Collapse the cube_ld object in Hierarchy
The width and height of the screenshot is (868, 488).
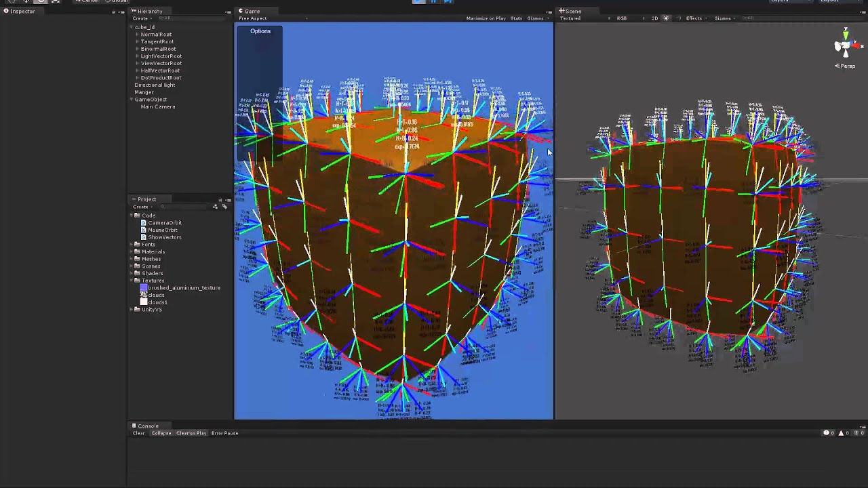point(132,27)
